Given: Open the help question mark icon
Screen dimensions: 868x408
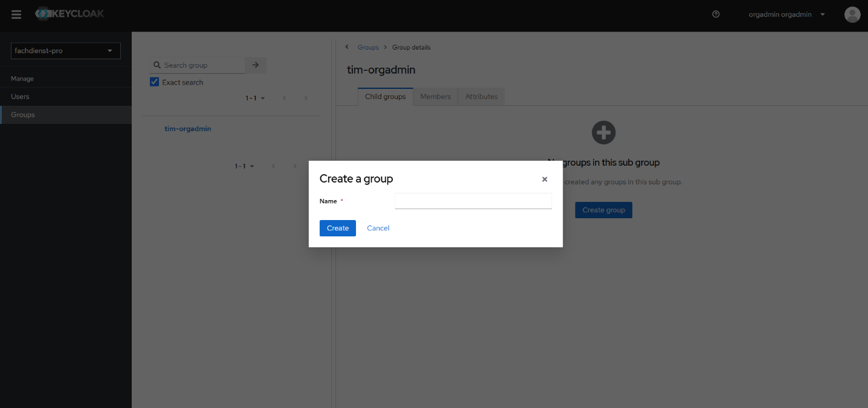Looking at the screenshot, I should click(x=716, y=15).
